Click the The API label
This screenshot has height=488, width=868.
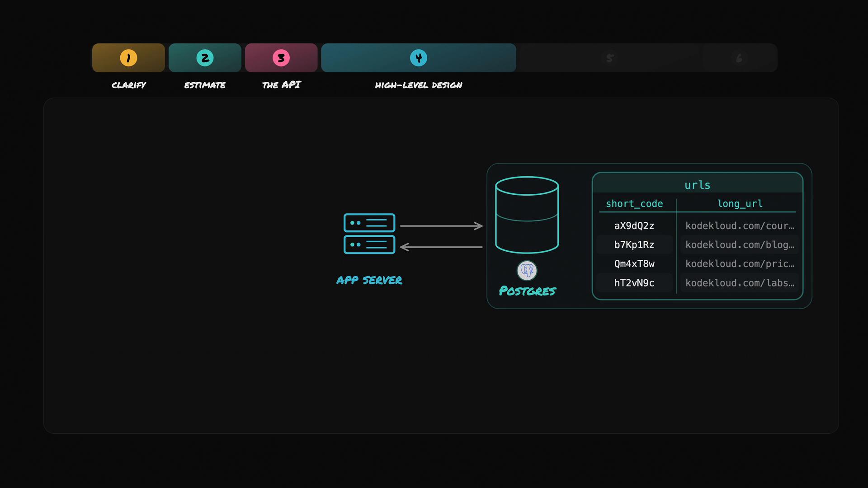(x=281, y=85)
